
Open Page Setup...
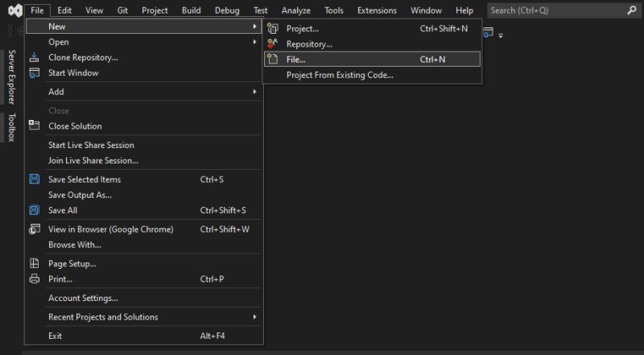(x=144, y=263)
